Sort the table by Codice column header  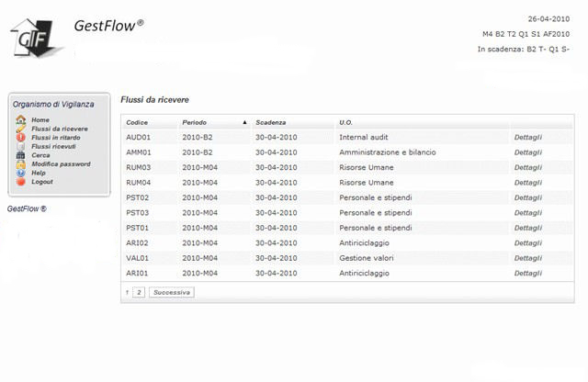137,122
